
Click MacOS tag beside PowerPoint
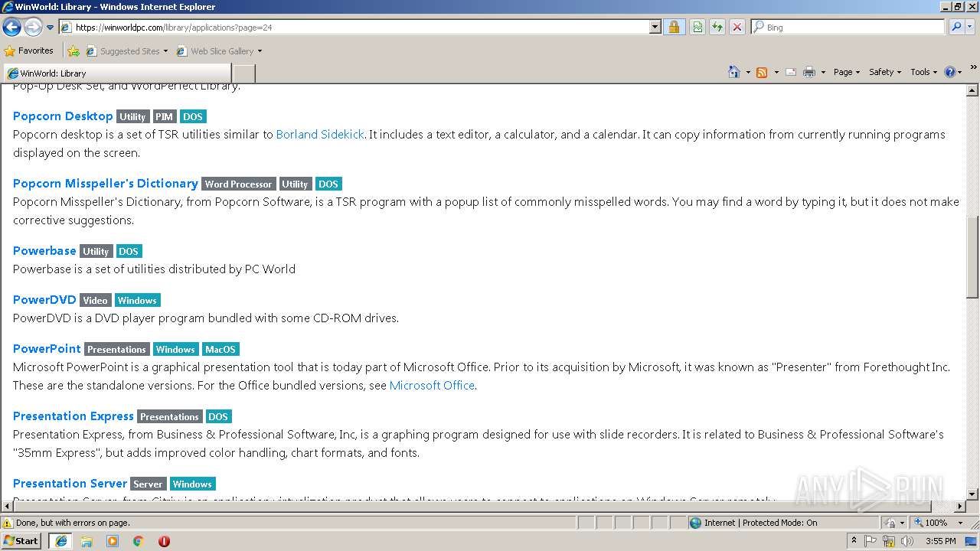220,350
